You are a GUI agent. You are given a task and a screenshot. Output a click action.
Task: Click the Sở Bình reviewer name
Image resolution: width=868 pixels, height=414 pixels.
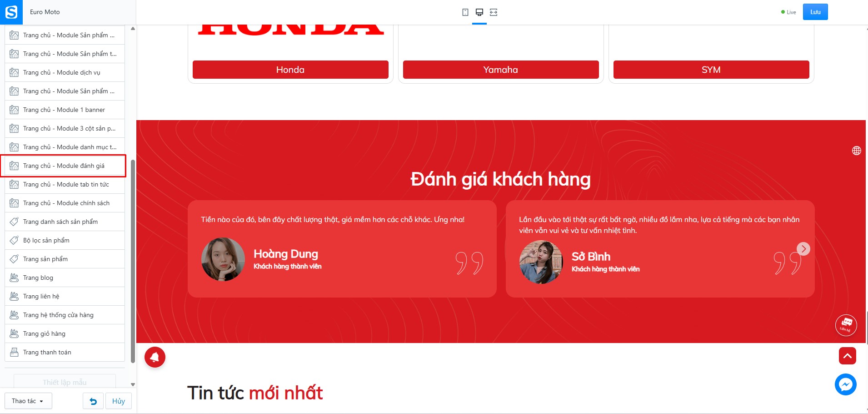(x=591, y=257)
